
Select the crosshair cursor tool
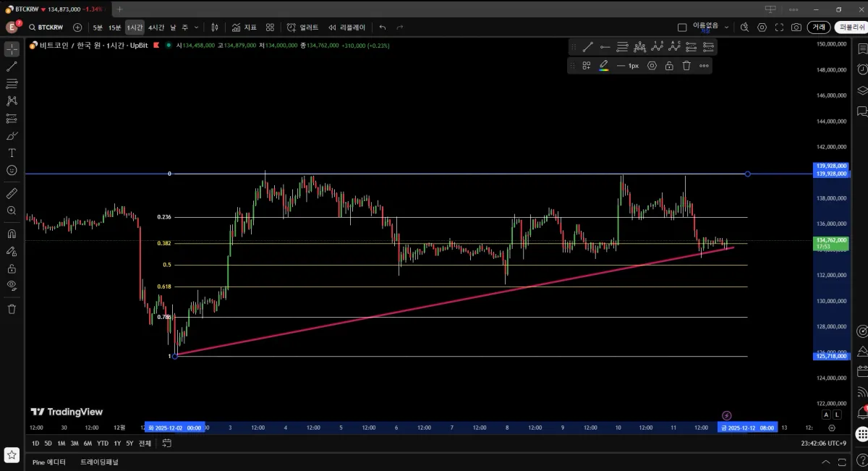click(12, 49)
